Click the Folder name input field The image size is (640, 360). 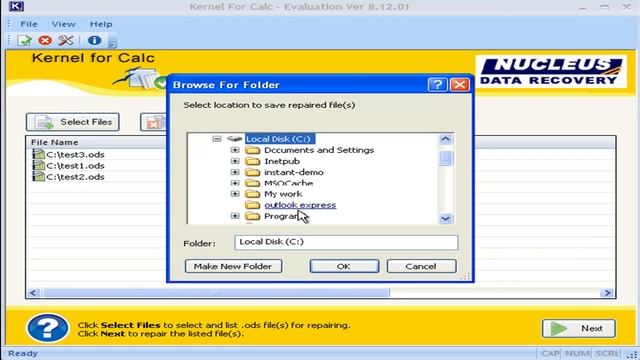346,242
